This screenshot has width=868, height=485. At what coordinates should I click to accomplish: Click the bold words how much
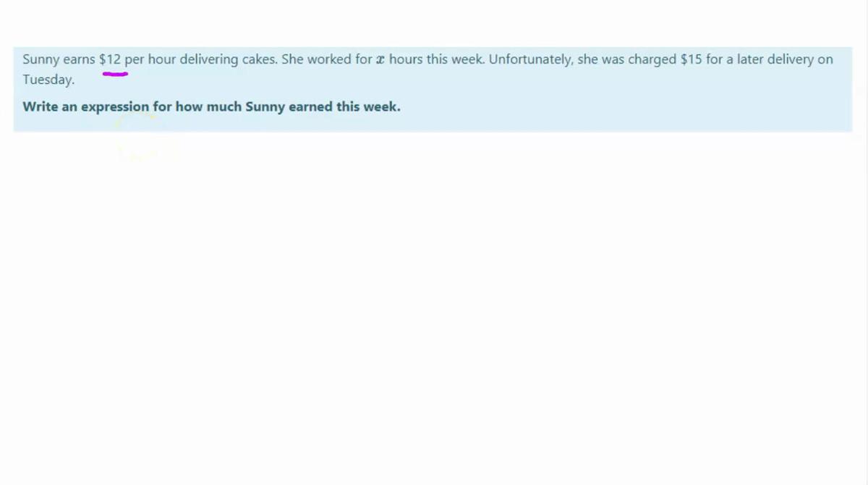pos(209,106)
